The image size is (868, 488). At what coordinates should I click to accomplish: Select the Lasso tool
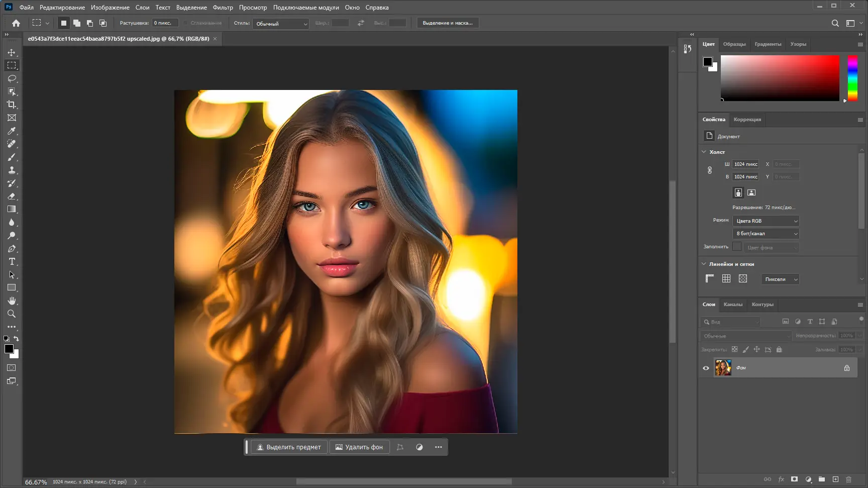(12, 78)
